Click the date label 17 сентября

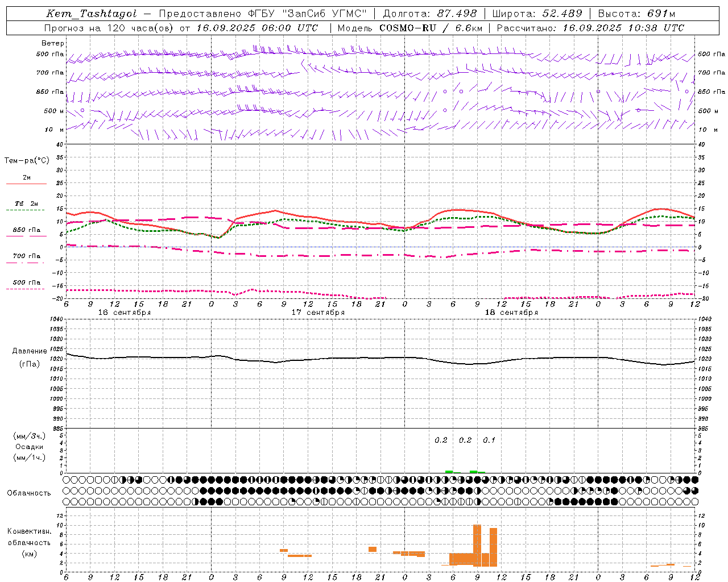[318, 312]
